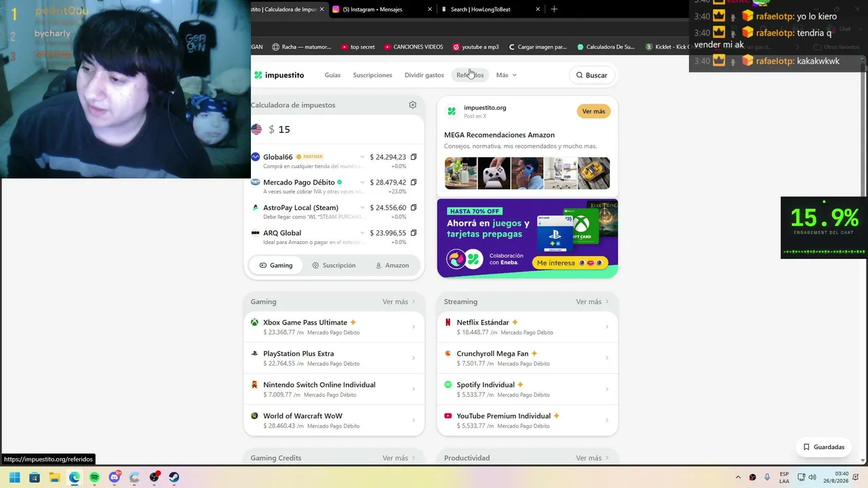Expand the Global66 row details
This screenshot has width=868, height=488.
[x=362, y=157]
